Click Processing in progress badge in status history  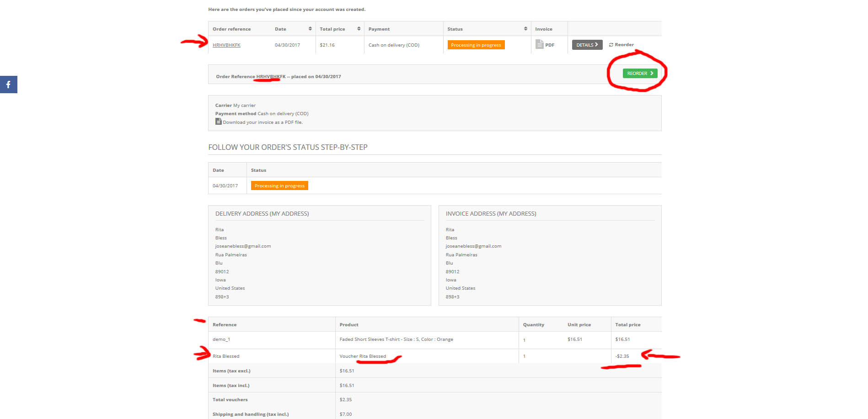tap(279, 186)
